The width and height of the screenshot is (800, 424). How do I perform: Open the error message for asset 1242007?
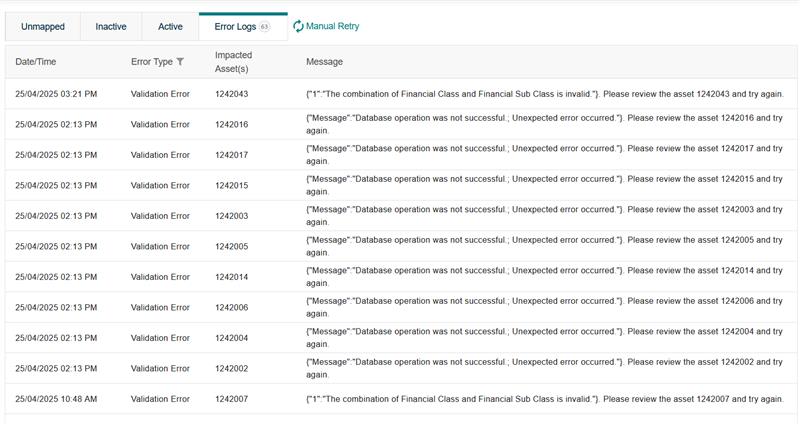click(x=544, y=399)
